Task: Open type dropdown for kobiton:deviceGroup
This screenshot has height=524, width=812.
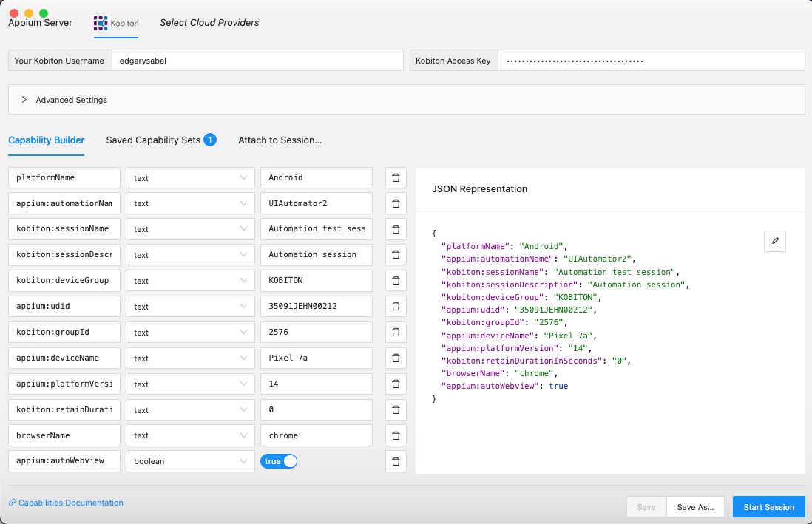Action: (x=190, y=281)
